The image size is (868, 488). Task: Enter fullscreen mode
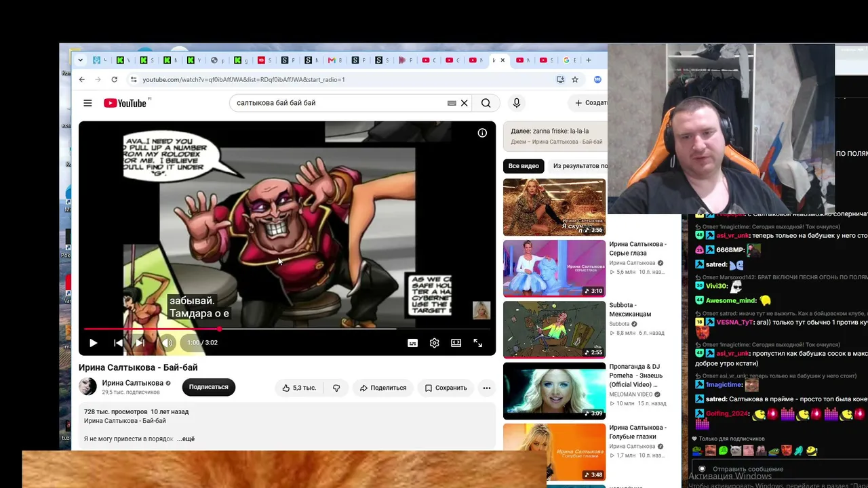pyautogui.click(x=478, y=343)
